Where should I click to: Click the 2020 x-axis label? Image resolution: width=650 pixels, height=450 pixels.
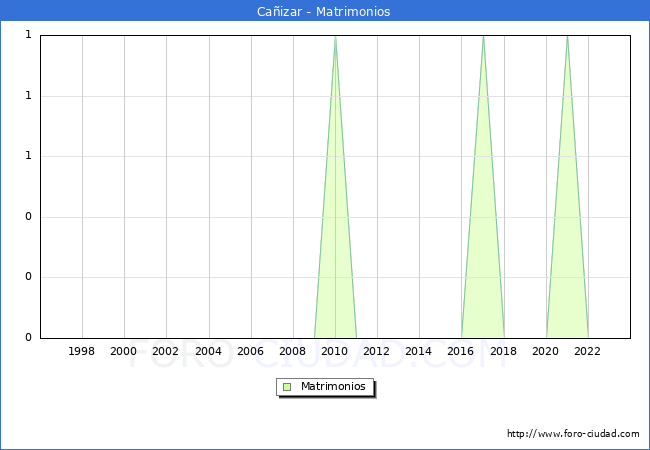(545, 351)
